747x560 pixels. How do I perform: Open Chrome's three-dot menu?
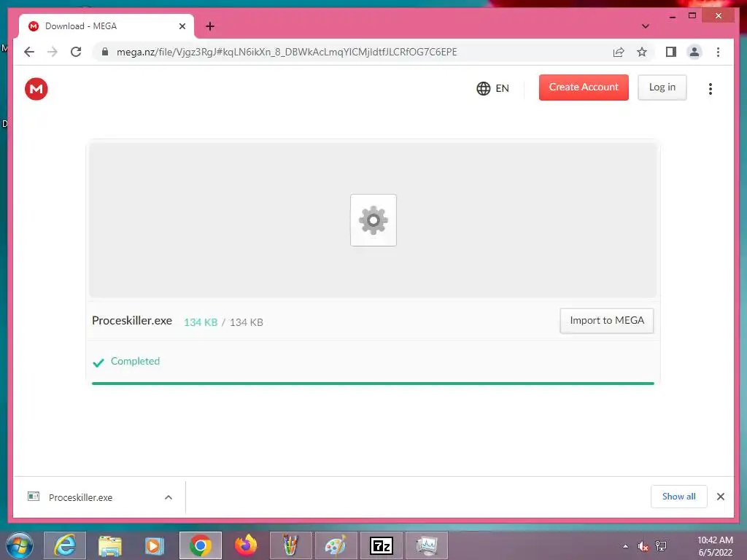point(718,52)
